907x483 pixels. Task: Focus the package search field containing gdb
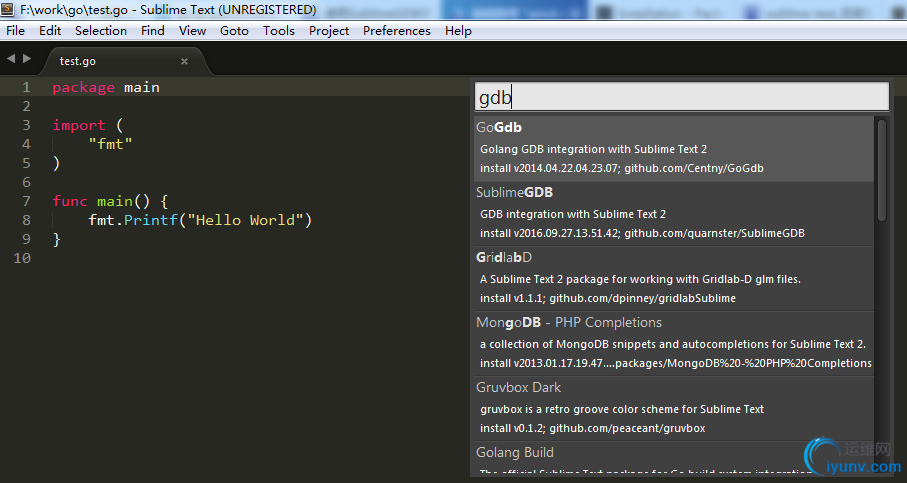point(681,97)
